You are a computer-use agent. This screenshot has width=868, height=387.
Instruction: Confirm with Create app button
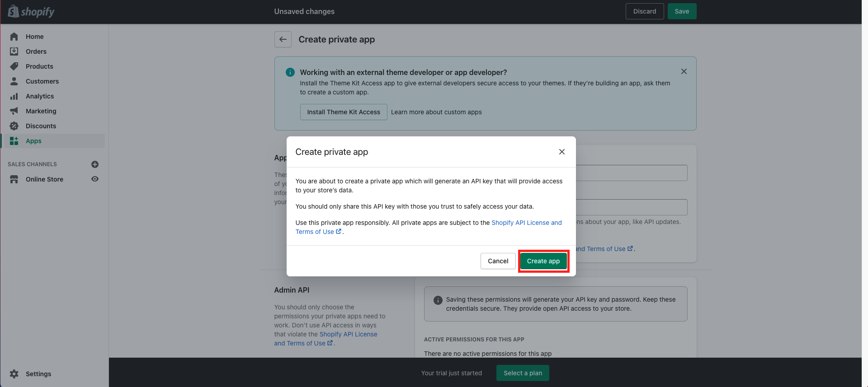pyautogui.click(x=543, y=261)
